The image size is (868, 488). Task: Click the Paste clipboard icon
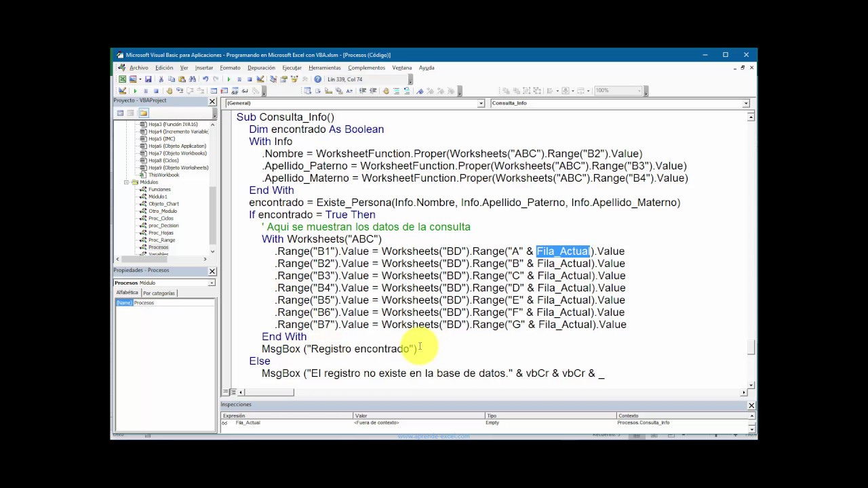click(x=182, y=79)
